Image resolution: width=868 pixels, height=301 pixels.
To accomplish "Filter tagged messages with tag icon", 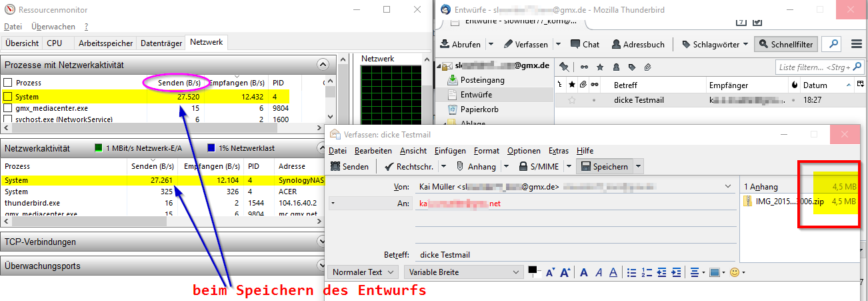I will point(631,67).
